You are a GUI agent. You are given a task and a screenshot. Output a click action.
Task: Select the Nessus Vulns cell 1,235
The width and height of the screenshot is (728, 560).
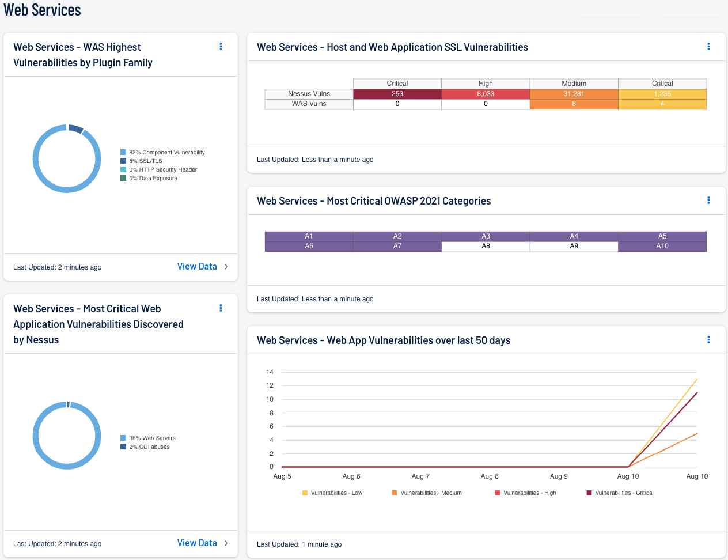[662, 94]
